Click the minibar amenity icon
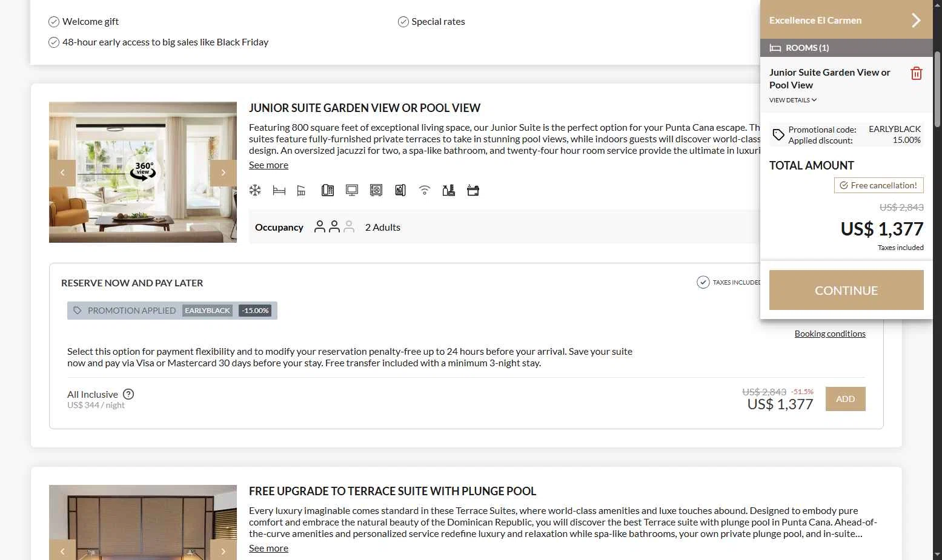Image resolution: width=942 pixels, height=560 pixels. (400, 191)
